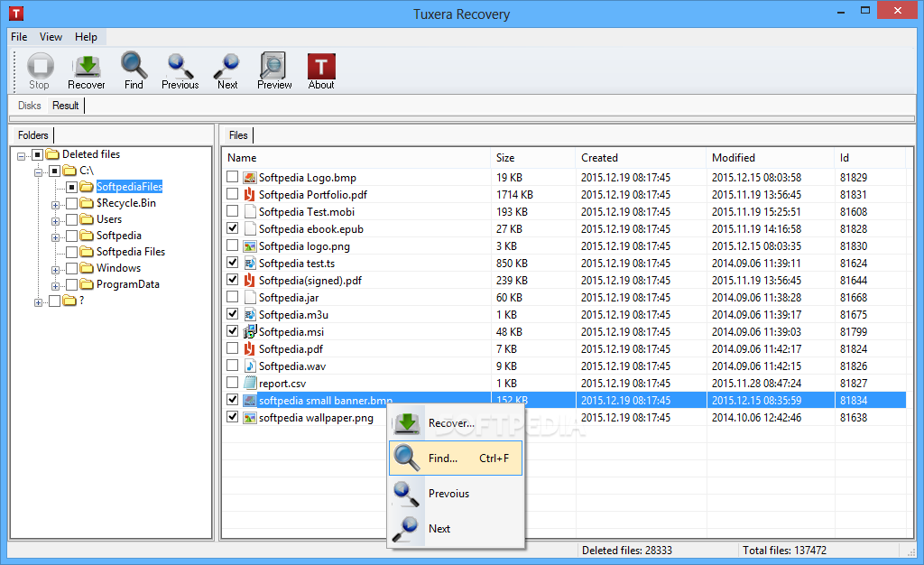
Task: Expand the ? unknown folder node
Action: point(38,302)
